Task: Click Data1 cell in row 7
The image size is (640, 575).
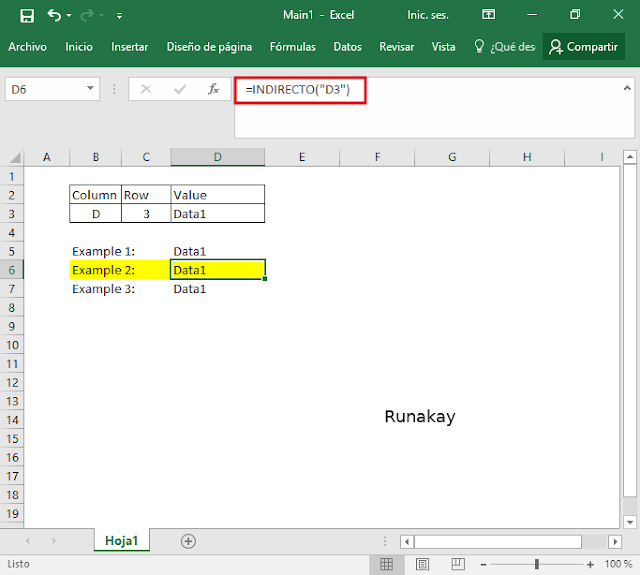Action: (x=218, y=289)
